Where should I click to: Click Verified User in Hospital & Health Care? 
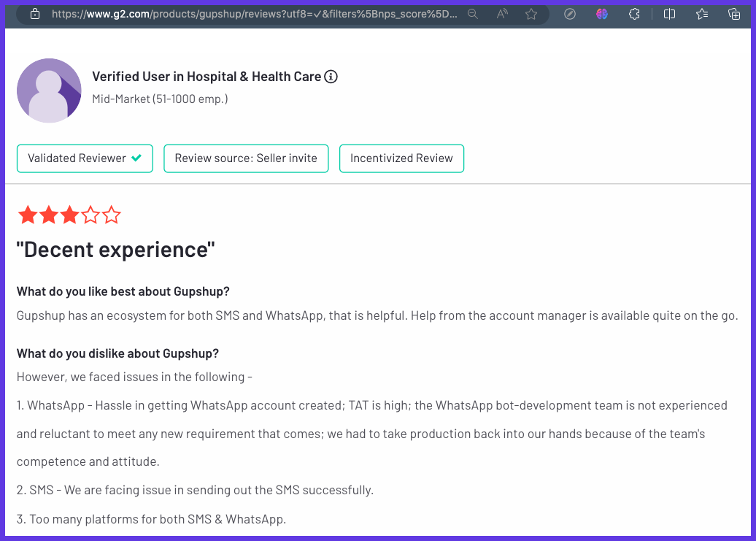[x=207, y=77]
